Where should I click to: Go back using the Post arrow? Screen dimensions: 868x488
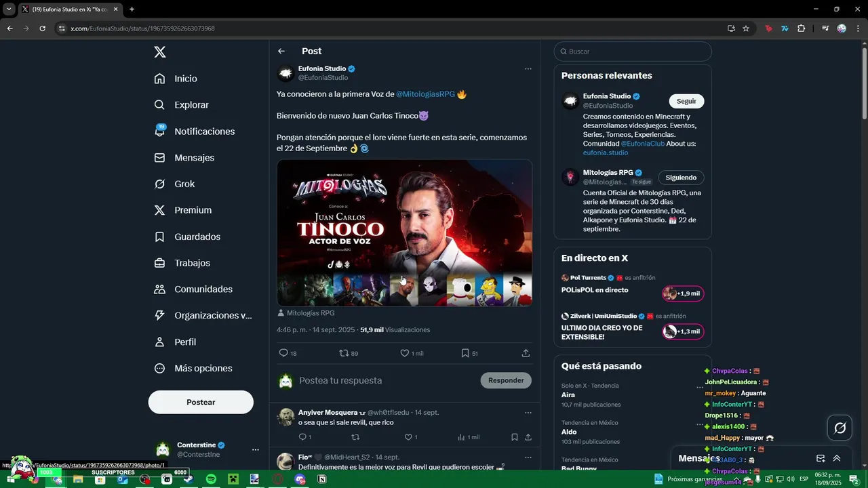(281, 52)
